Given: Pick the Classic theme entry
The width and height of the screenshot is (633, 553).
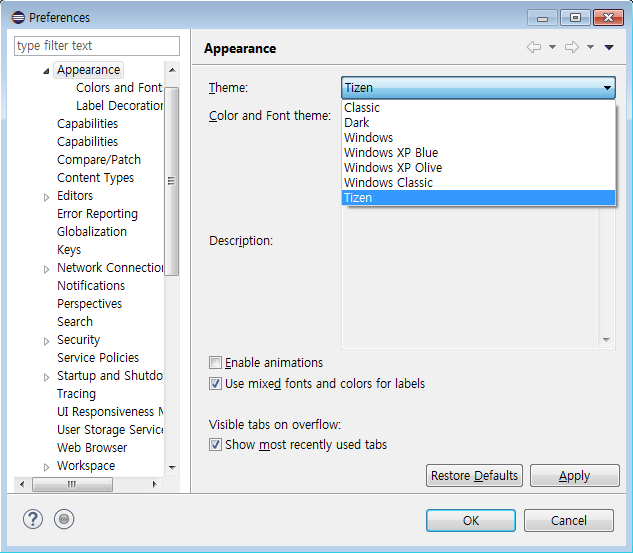Looking at the screenshot, I should (x=362, y=108).
